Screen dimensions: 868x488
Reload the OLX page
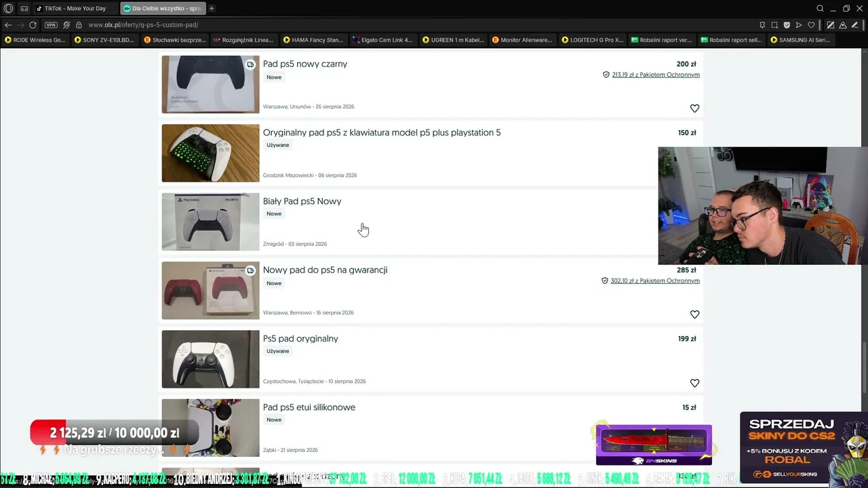(33, 25)
